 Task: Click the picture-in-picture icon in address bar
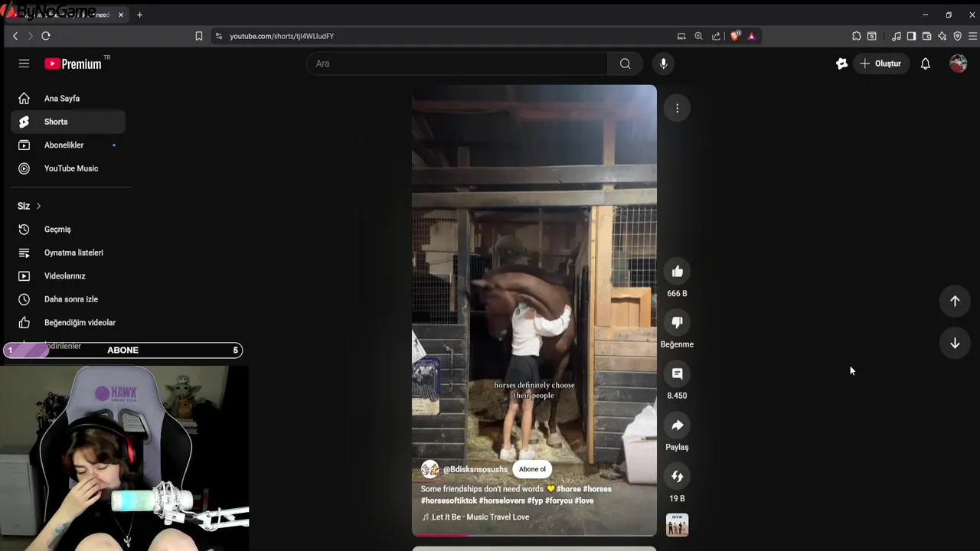[x=681, y=36]
